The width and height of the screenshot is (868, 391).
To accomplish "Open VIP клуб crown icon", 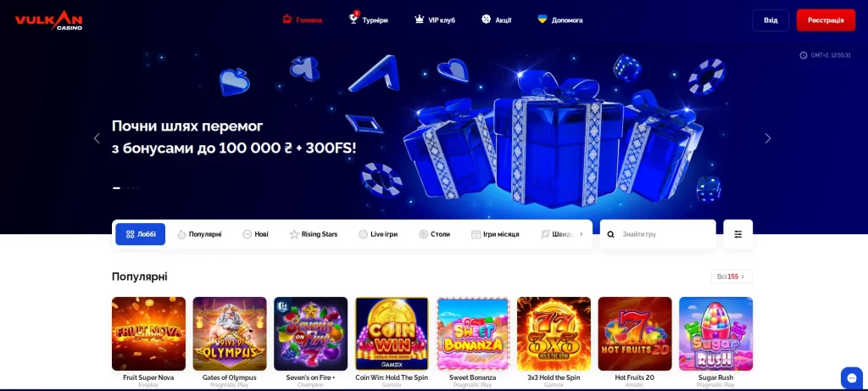I will [x=435, y=20].
